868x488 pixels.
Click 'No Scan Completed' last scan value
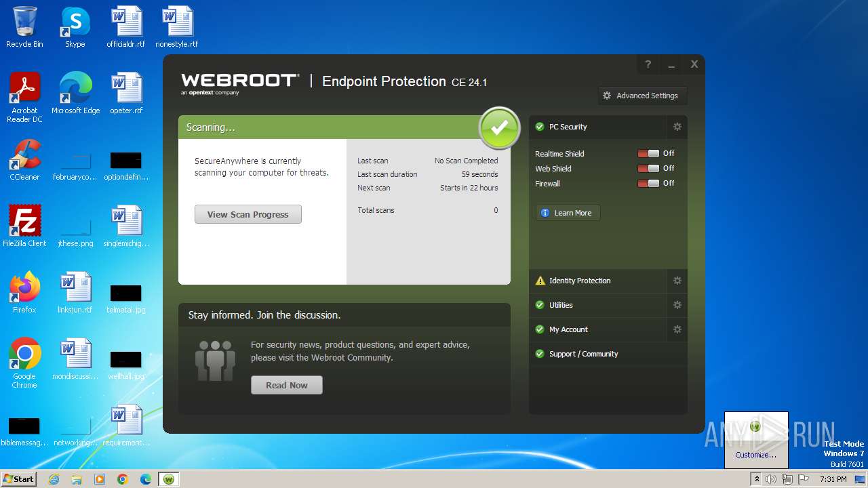point(466,161)
